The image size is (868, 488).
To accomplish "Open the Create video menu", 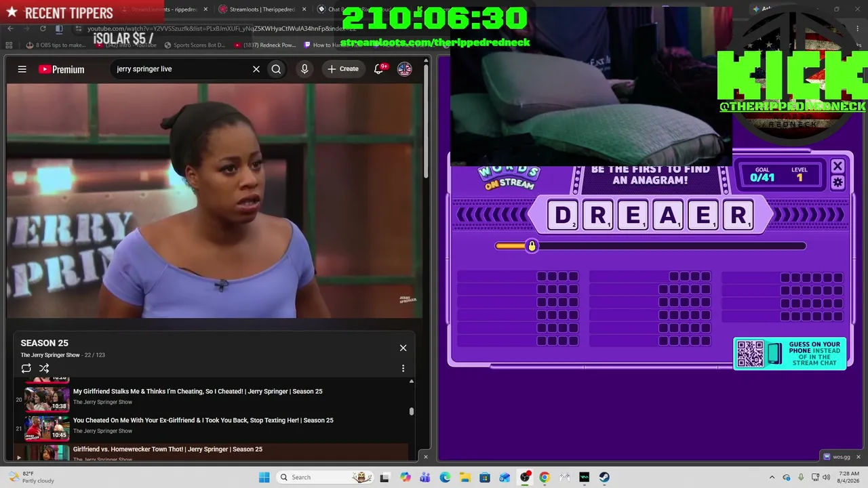I will (343, 69).
